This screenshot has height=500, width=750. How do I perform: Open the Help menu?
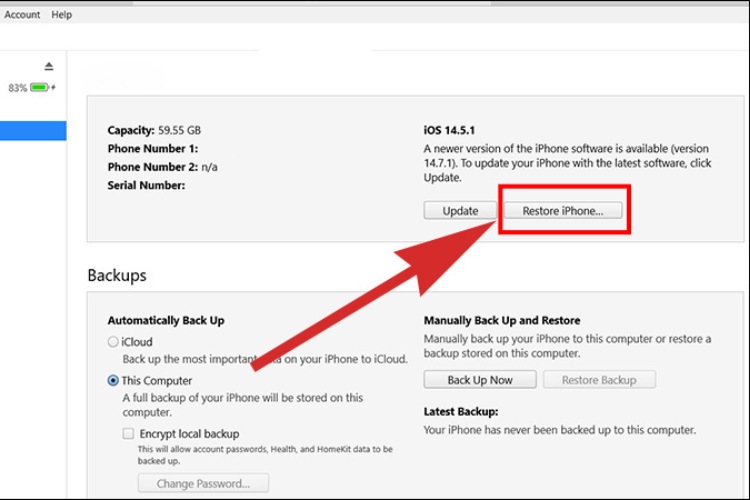pos(62,15)
